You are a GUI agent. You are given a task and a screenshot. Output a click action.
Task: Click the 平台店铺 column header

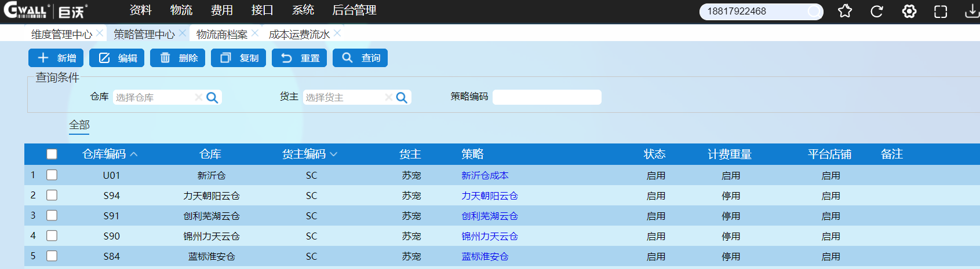pyautogui.click(x=829, y=154)
